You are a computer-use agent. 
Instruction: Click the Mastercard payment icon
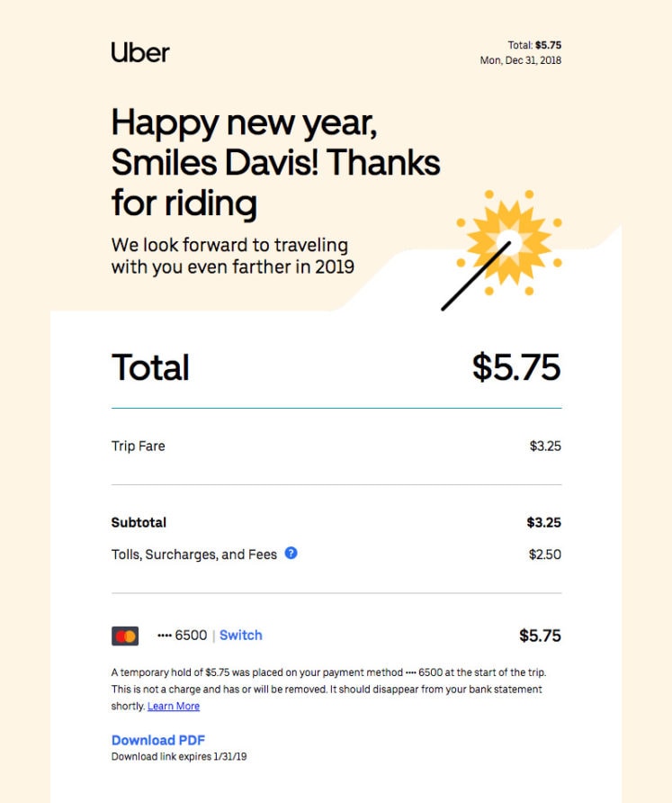(125, 635)
